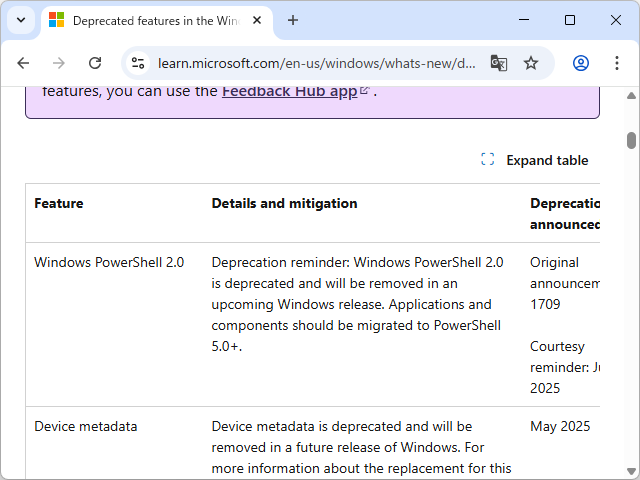Click the Feature column header
Viewport: 640px width, 480px height.
(x=59, y=203)
